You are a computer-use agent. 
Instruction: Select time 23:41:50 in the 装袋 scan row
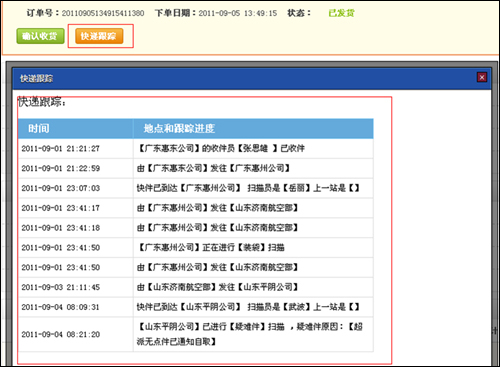click(61, 248)
